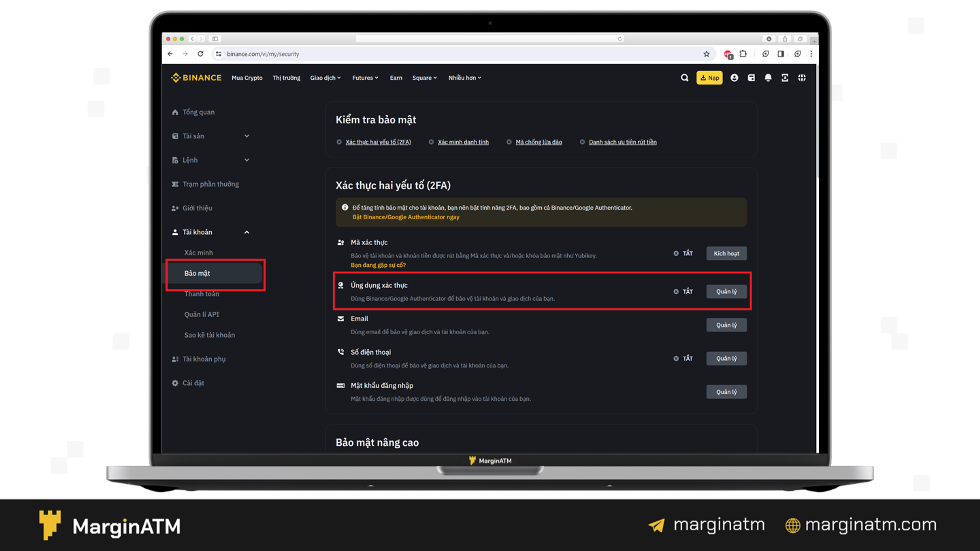The image size is (980, 551).
Task: Click the Safari share icon
Action: 785,39
